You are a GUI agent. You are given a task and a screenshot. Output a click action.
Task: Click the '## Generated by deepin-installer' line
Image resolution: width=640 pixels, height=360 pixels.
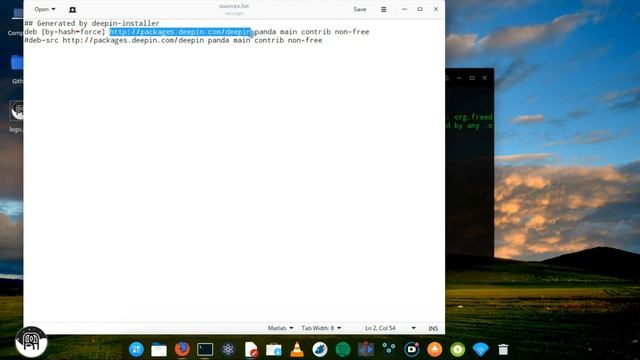coord(92,23)
